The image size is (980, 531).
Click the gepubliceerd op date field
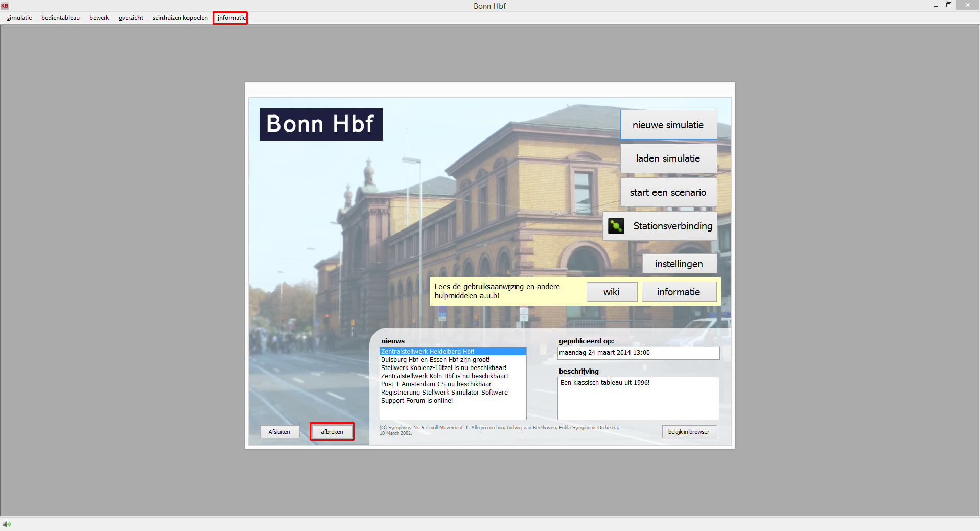pyautogui.click(x=638, y=353)
